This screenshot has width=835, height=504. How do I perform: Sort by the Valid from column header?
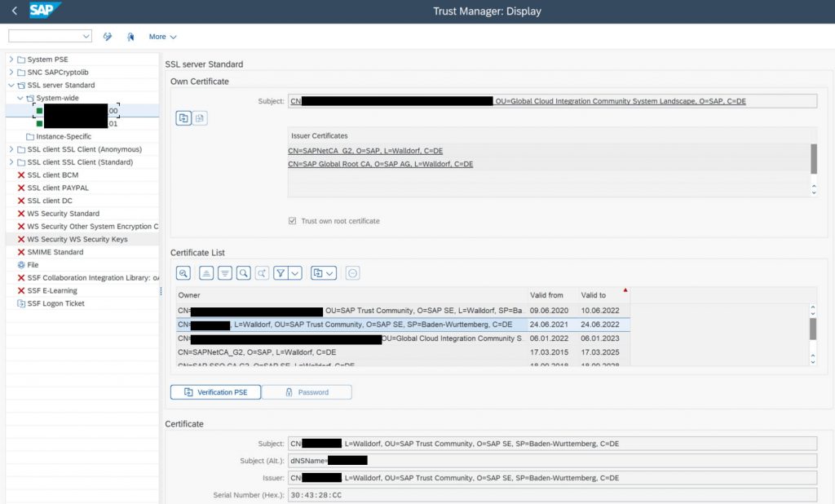tap(552, 295)
